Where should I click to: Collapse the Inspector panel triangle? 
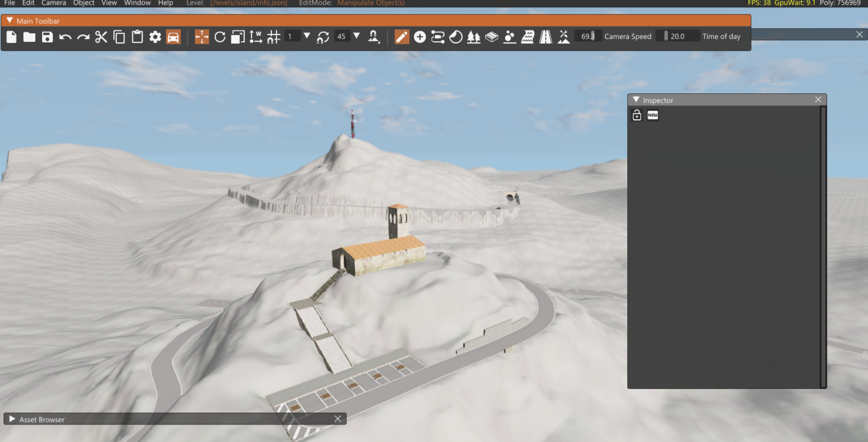tap(636, 100)
